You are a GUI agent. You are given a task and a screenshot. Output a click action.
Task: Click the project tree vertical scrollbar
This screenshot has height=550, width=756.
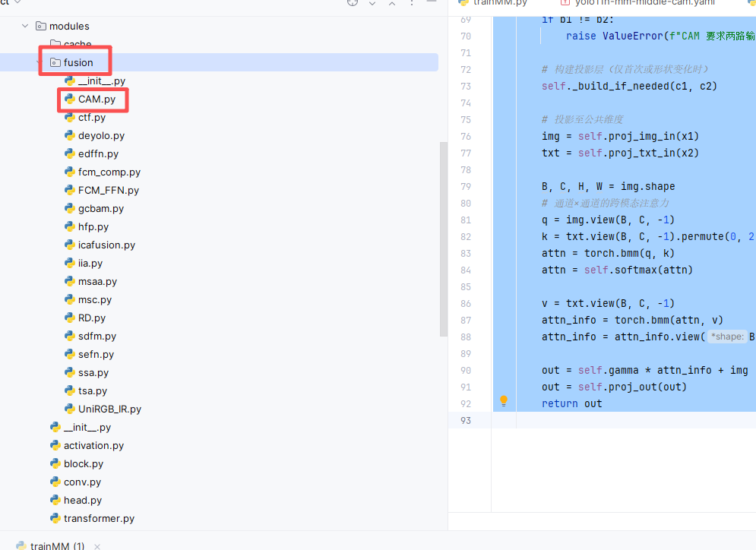(444, 239)
